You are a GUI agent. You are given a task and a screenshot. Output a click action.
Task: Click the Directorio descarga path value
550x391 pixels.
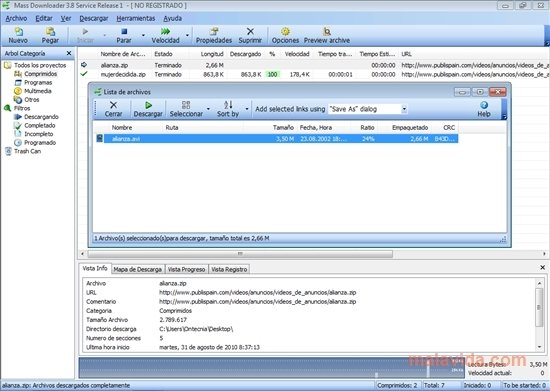[196, 329]
